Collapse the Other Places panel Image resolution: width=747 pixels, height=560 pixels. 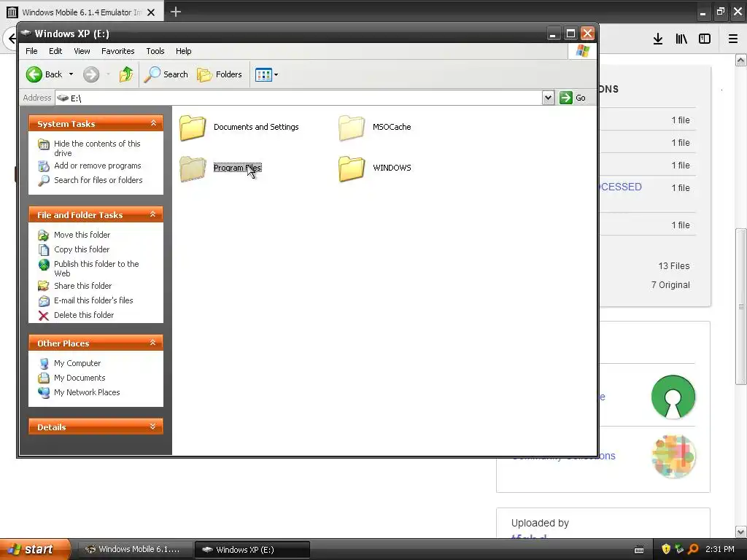coord(153,343)
